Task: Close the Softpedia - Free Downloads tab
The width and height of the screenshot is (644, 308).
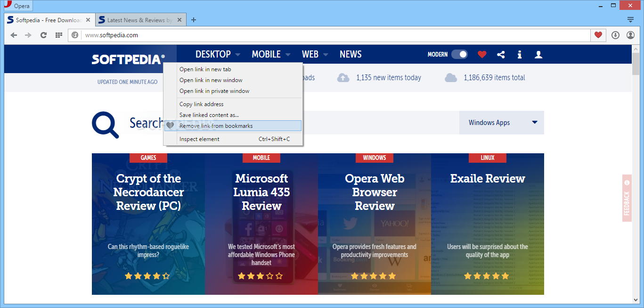Action: (88, 20)
